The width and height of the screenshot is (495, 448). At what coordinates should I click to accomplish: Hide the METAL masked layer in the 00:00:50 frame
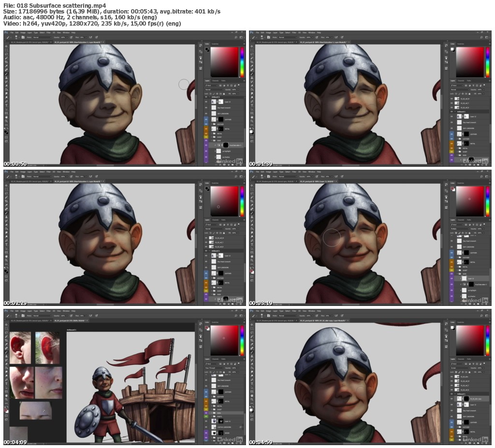tap(206, 129)
